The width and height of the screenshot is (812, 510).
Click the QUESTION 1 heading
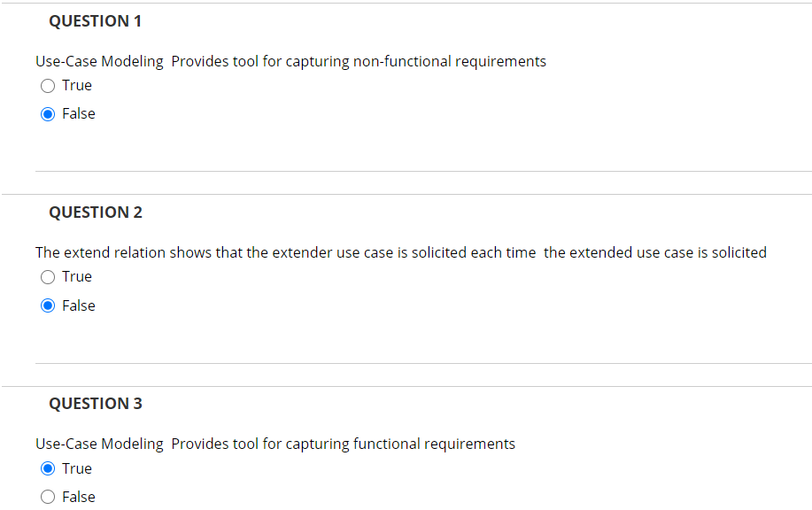[x=95, y=20]
